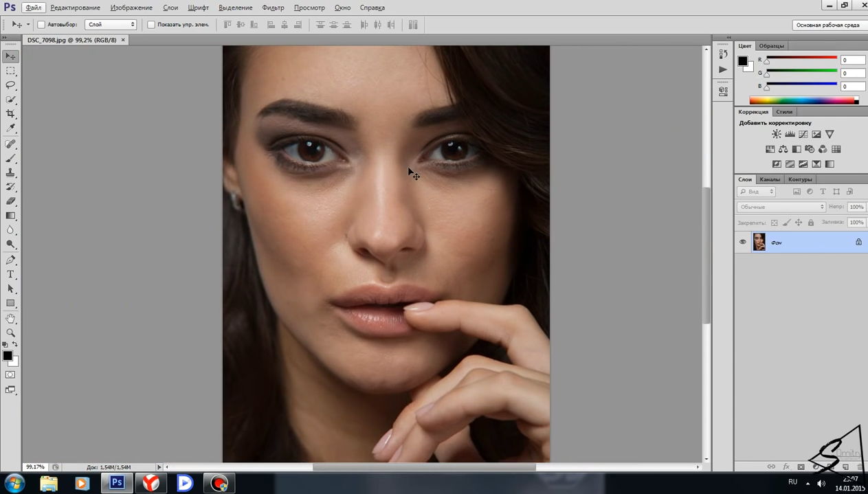The height and width of the screenshot is (494, 868).
Task: Open the Фильтр menu
Action: (273, 8)
